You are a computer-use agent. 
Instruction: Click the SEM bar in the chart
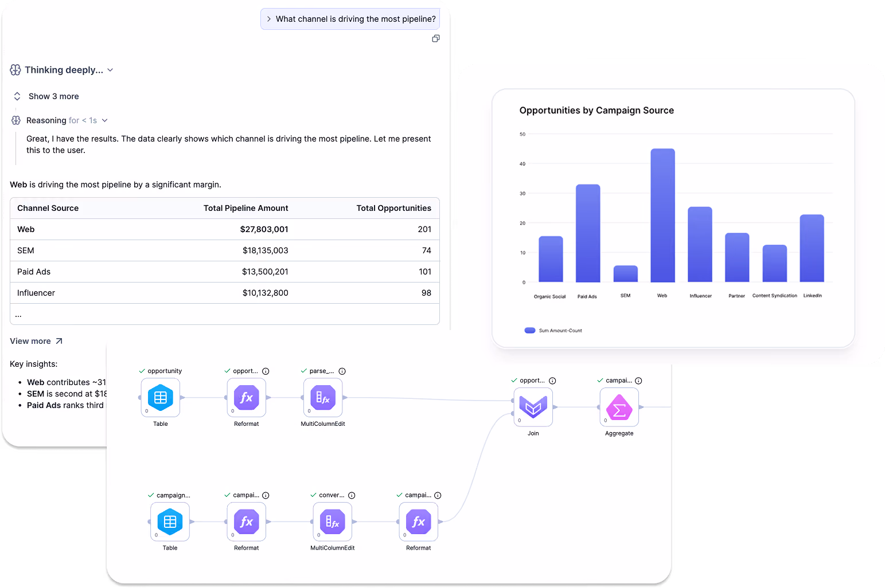tap(625, 274)
